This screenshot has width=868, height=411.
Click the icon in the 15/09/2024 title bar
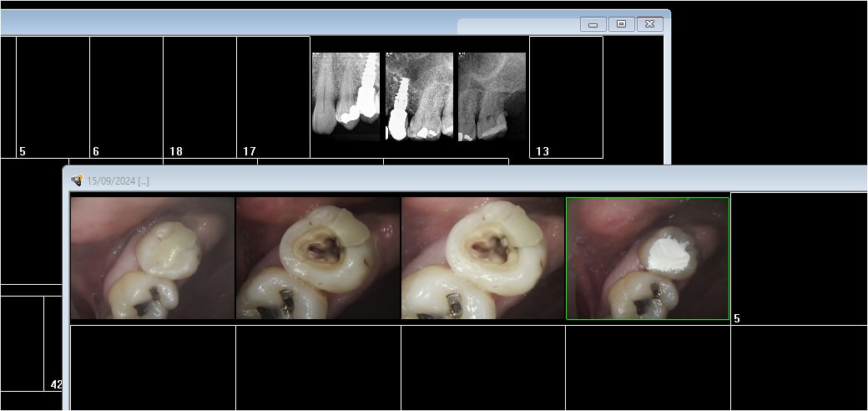point(77,180)
